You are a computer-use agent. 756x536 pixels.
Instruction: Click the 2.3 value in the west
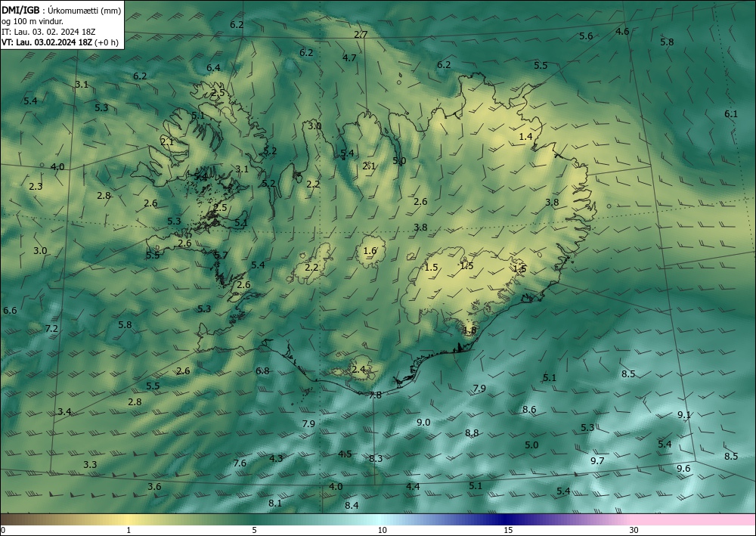pos(36,187)
